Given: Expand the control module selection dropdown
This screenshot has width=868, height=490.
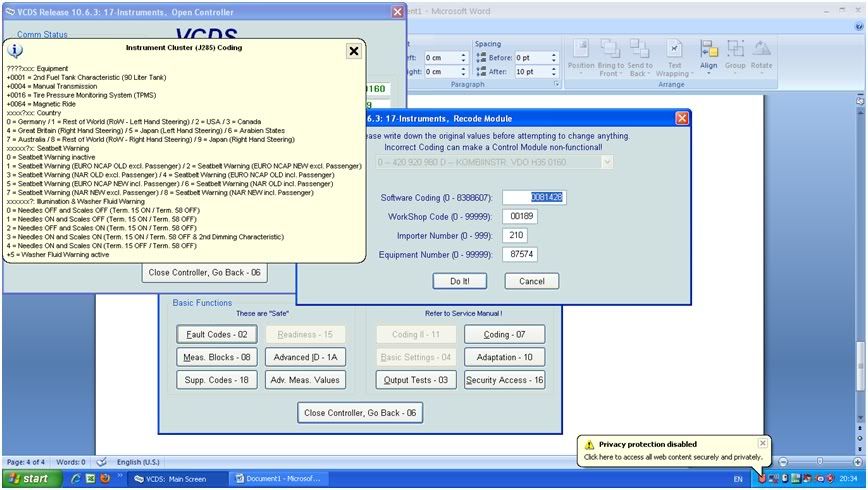Looking at the screenshot, I should coord(607,162).
